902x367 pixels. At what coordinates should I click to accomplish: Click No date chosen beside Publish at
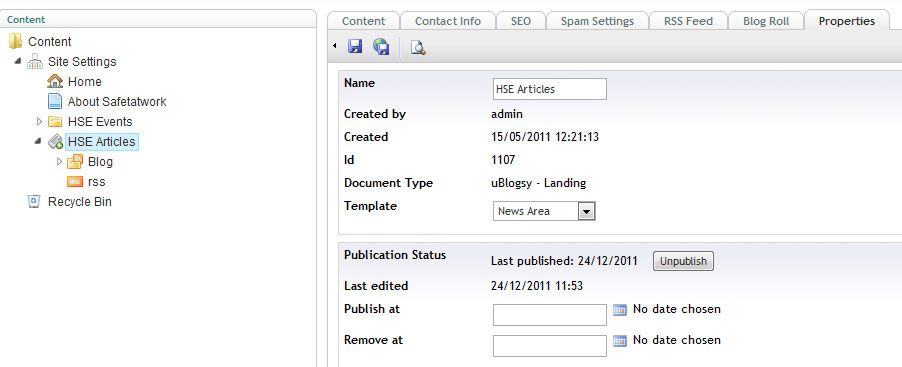pyautogui.click(x=676, y=309)
